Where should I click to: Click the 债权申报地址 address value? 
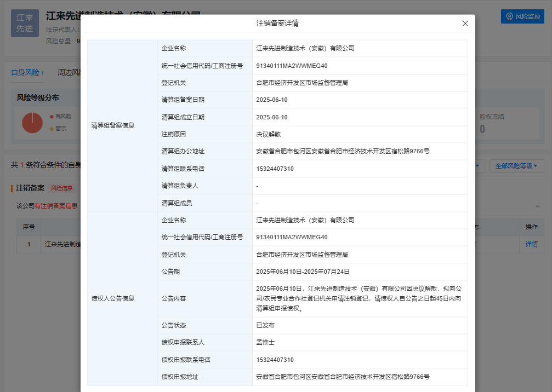pos(343,377)
